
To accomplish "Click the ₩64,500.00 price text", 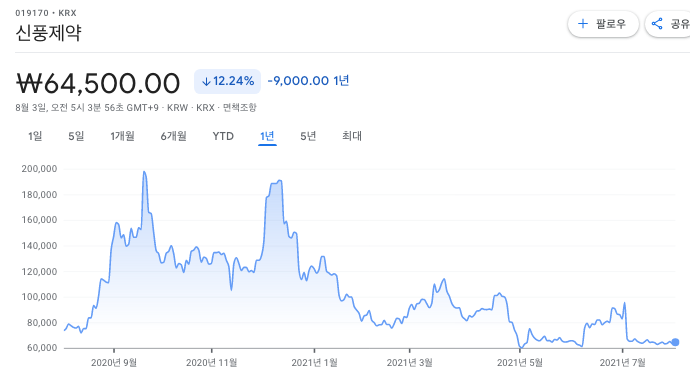I will (x=98, y=83).
